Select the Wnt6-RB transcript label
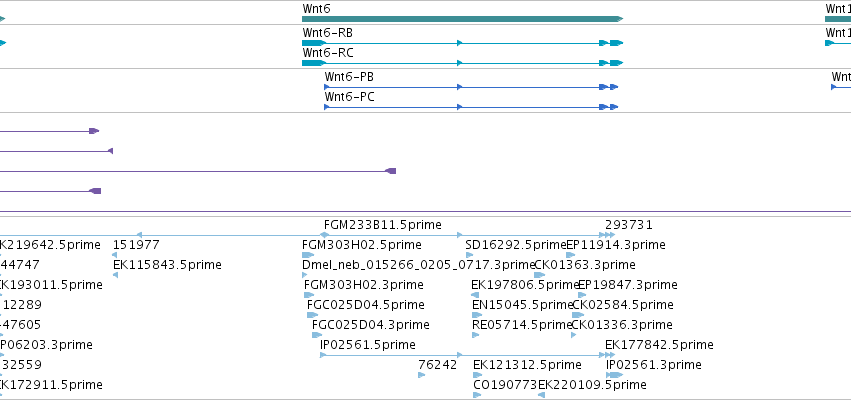Viewport: 851px width, 400px height. point(327,33)
